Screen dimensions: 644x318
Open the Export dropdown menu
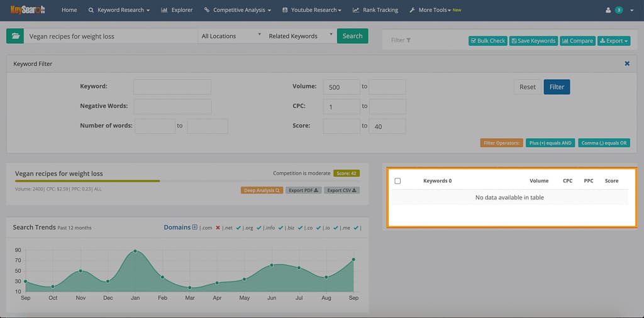pos(613,40)
